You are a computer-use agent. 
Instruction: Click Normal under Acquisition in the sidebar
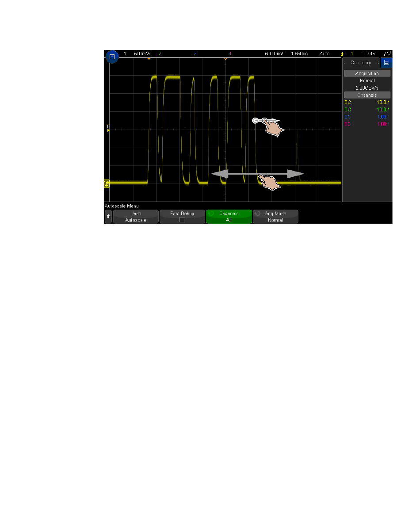(367, 81)
